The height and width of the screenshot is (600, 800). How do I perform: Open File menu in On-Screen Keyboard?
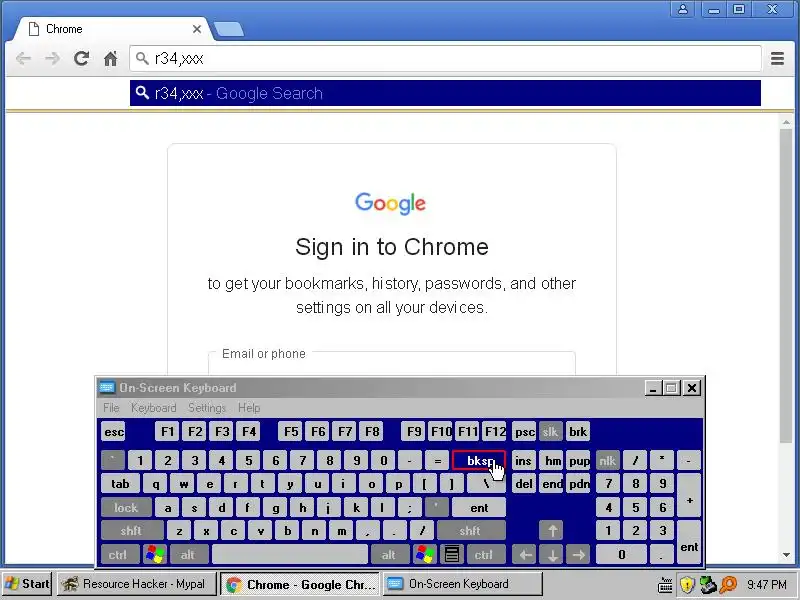pos(111,408)
